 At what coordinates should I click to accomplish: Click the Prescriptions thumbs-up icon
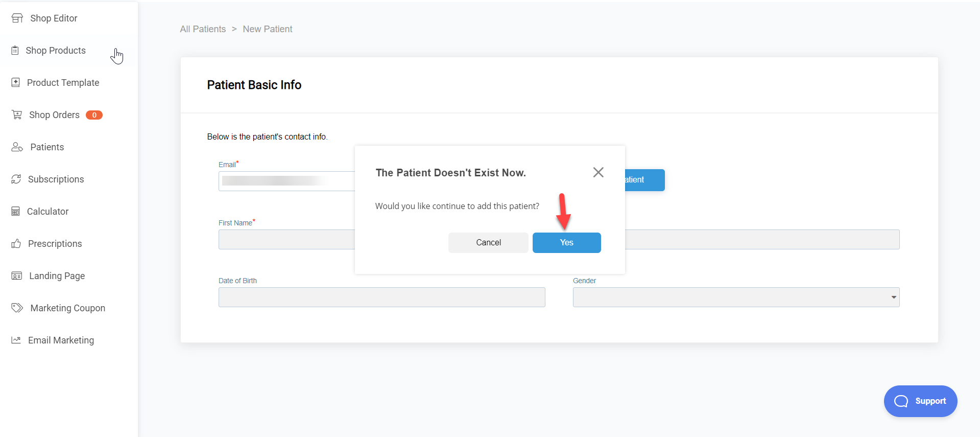click(x=16, y=244)
